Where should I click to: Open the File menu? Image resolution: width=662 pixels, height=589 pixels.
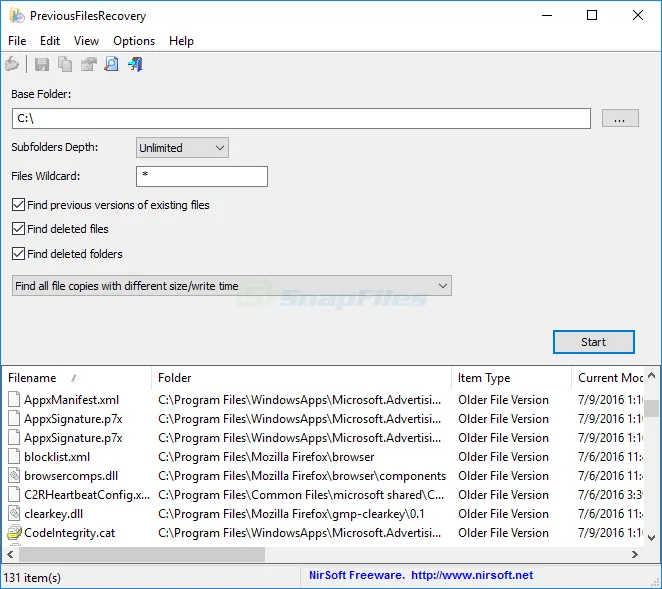17,41
